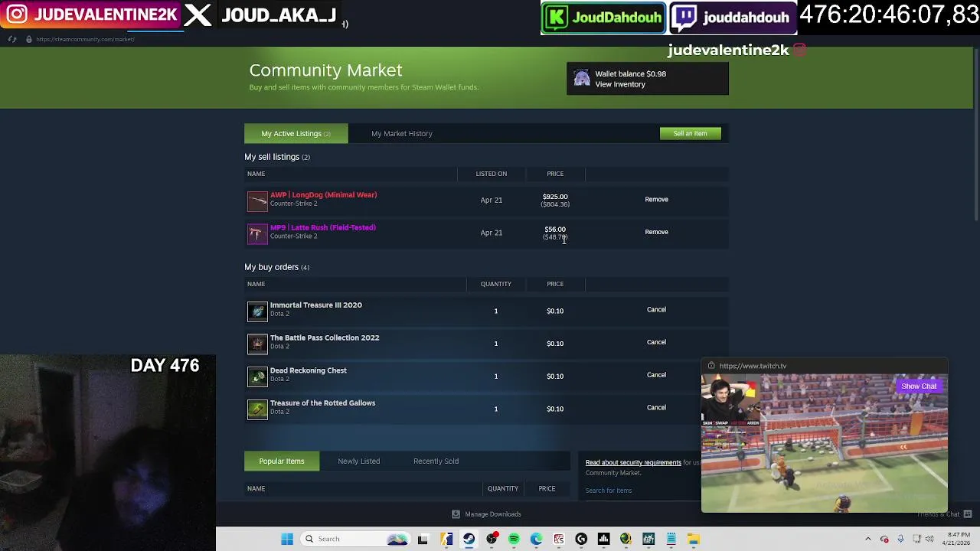Image resolution: width=980 pixels, height=551 pixels.
Task: Switch to Steam on the taskbar
Action: [469, 539]
